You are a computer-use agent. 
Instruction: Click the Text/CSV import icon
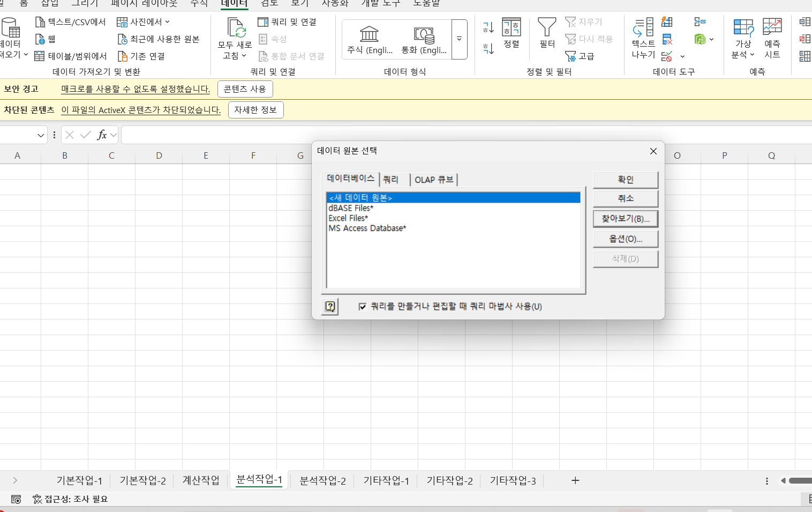pos(40,22)
